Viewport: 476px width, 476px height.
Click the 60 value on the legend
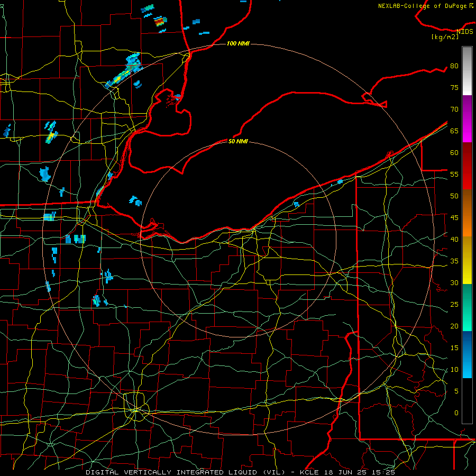pos(454,153)
